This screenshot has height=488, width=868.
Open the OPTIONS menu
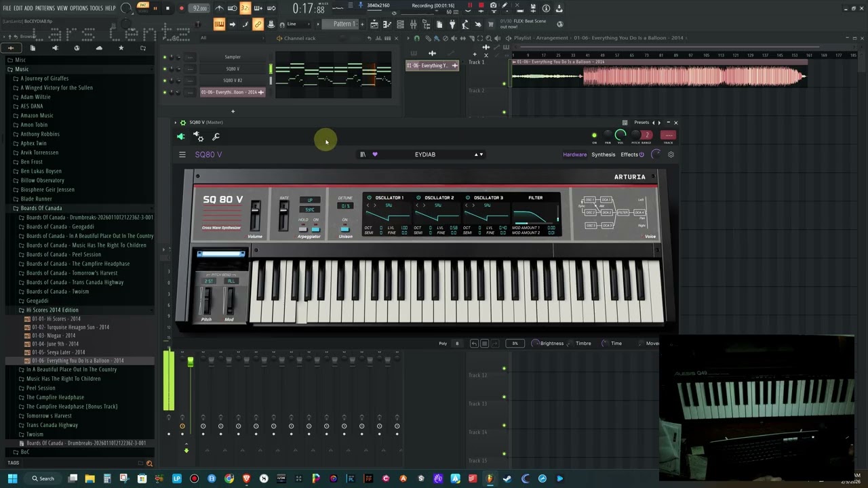pos(79,8)
